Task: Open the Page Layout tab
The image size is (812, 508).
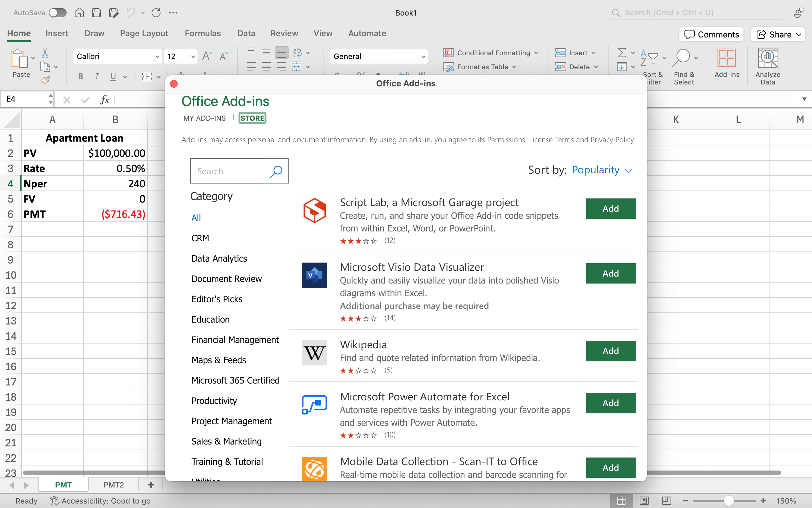Action: point(144,33)
